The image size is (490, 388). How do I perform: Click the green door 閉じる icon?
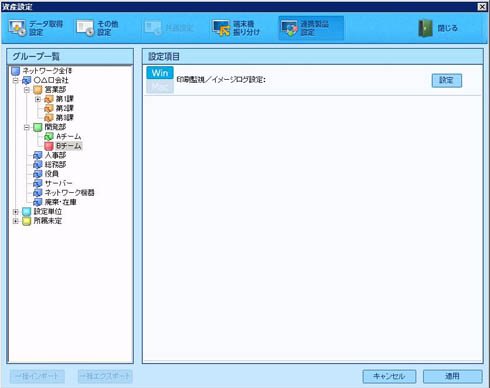coord(425,28)
